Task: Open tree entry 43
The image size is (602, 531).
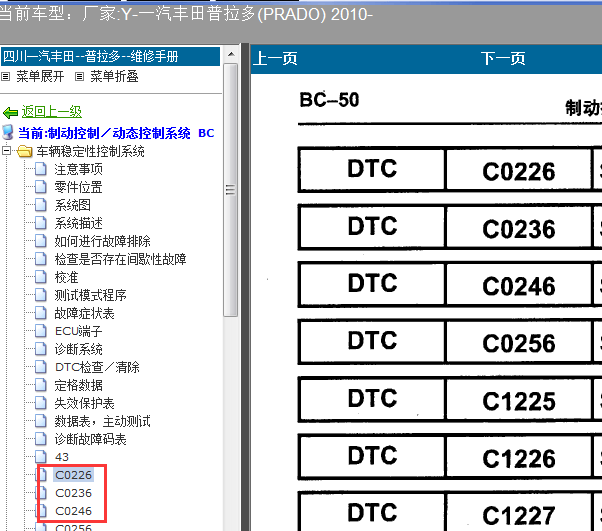Action: click(x=62, y=457)
